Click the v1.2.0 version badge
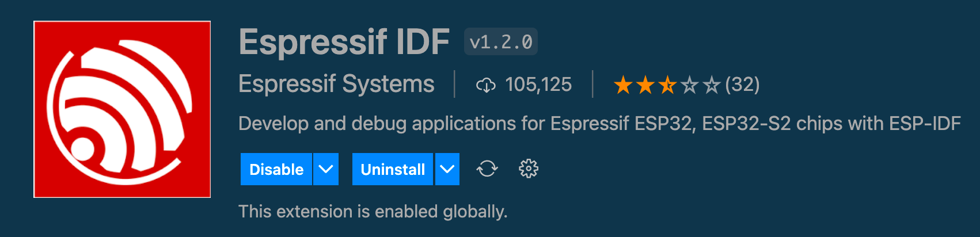This screenshot has width=980, height=237. pos(501,41)
